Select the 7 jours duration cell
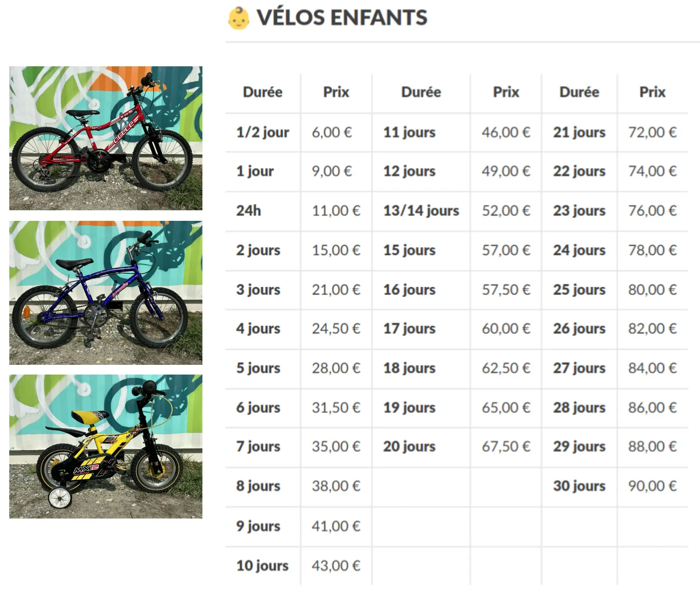The width and height of the screenshot is (700, 603). pos(258,447)
